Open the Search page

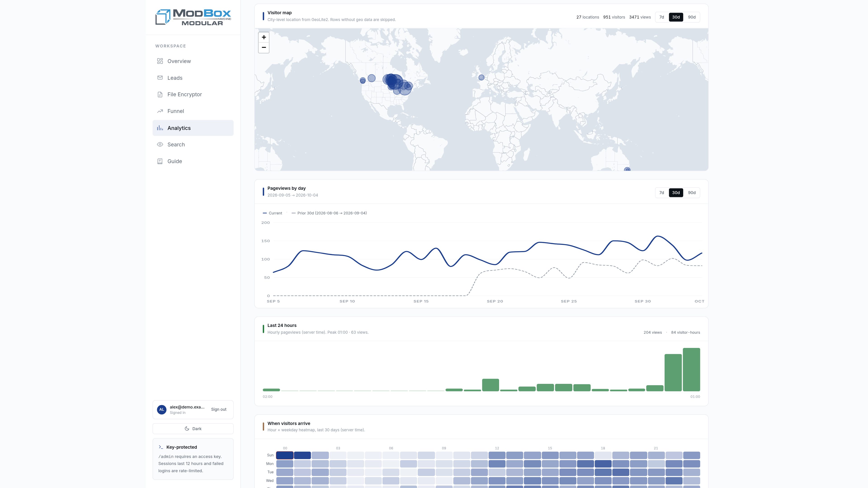pos(193,145)
